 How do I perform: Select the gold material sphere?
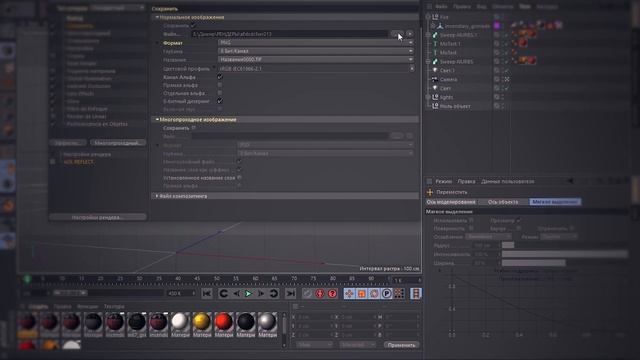(x=202, y=322)
